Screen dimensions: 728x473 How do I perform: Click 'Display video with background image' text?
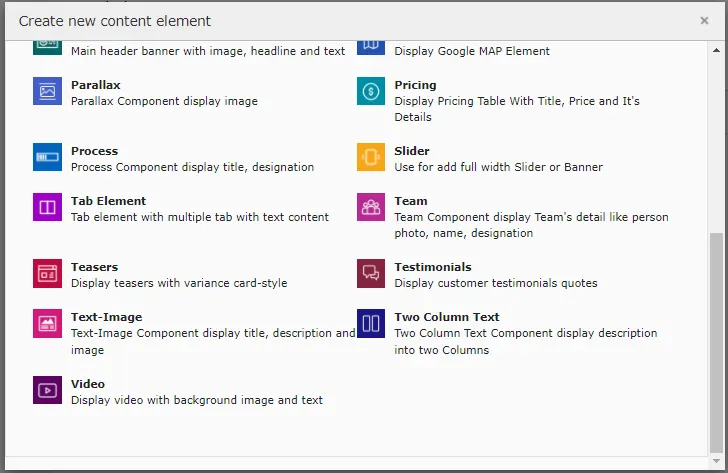click(x=197, y=400)
